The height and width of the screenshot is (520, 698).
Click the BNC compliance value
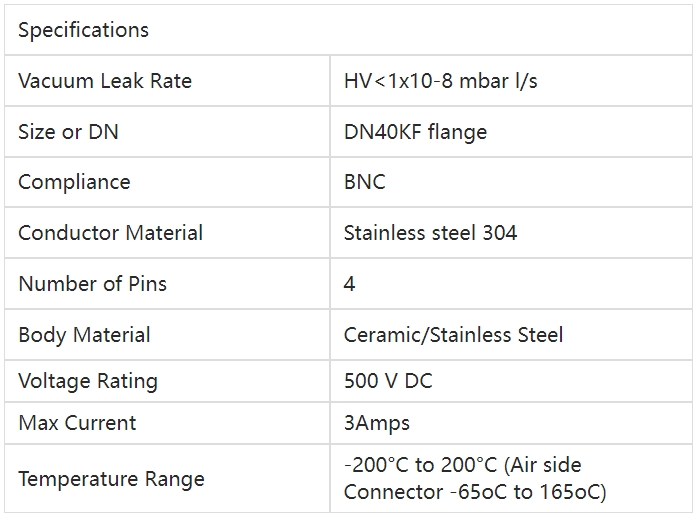tap(364, 182)
